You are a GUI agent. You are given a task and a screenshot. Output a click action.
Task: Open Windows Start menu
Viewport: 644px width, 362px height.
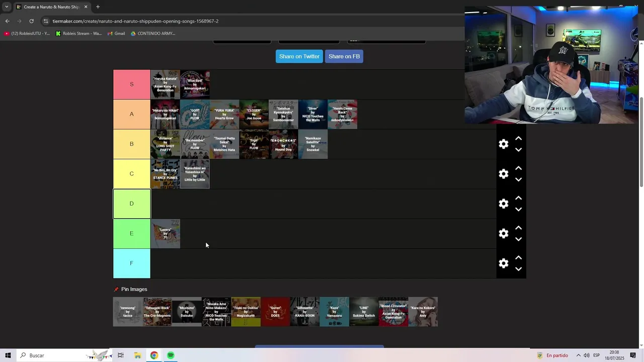pyautogui.click(x=8, y=355)
